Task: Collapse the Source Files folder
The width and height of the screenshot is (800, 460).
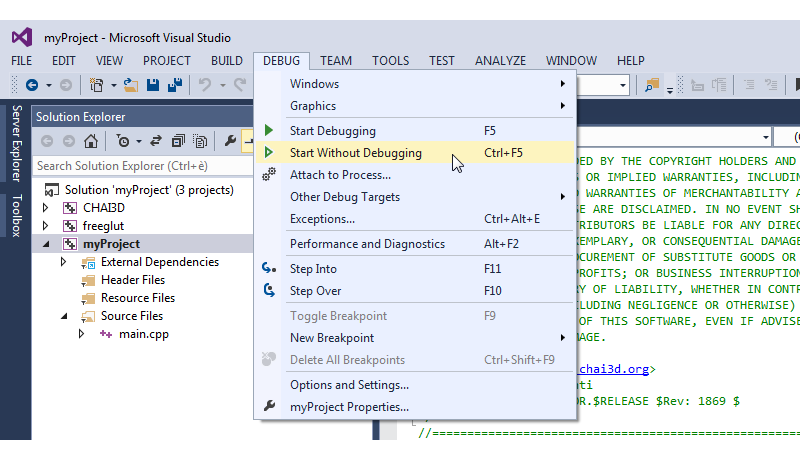Action: (x=64, y=316)
